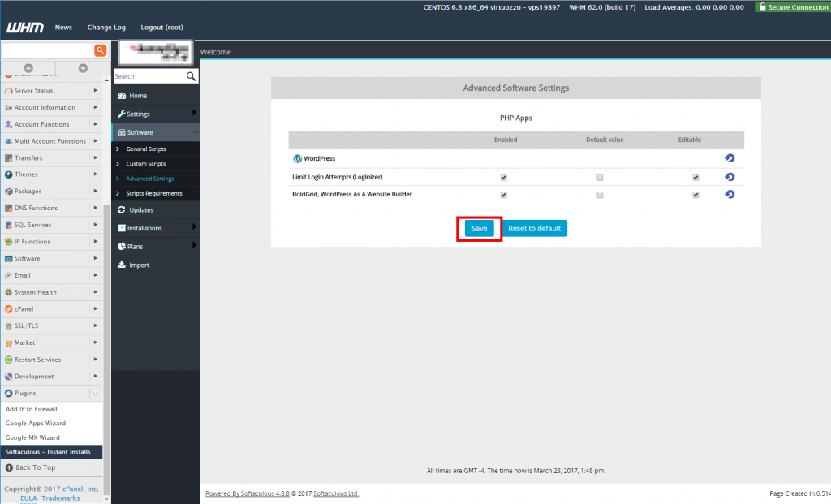Click the Softaculous search magnifier icon
Viewport: 831px width, 504px height.
point(191,76)
